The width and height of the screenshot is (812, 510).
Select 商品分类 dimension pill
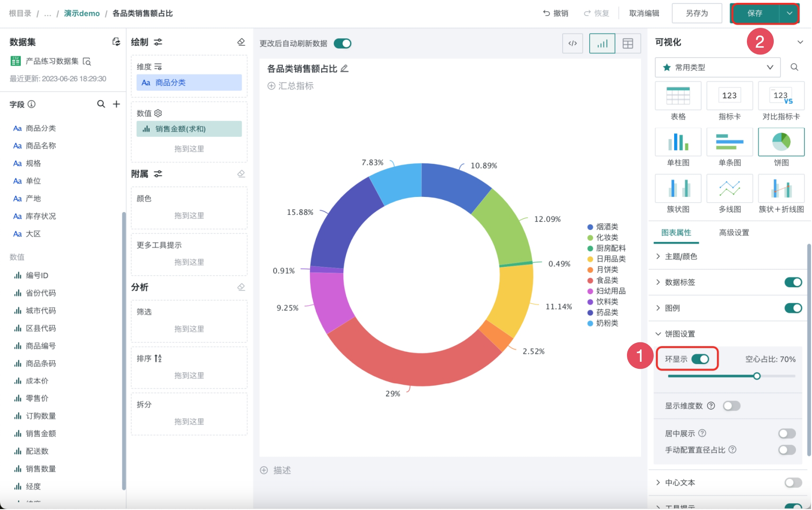(189, 83)
